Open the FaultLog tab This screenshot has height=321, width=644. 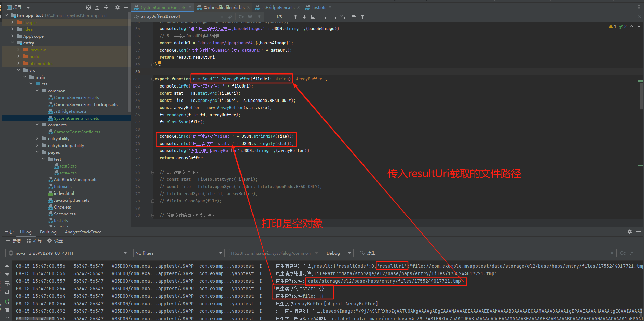(48, 232)
